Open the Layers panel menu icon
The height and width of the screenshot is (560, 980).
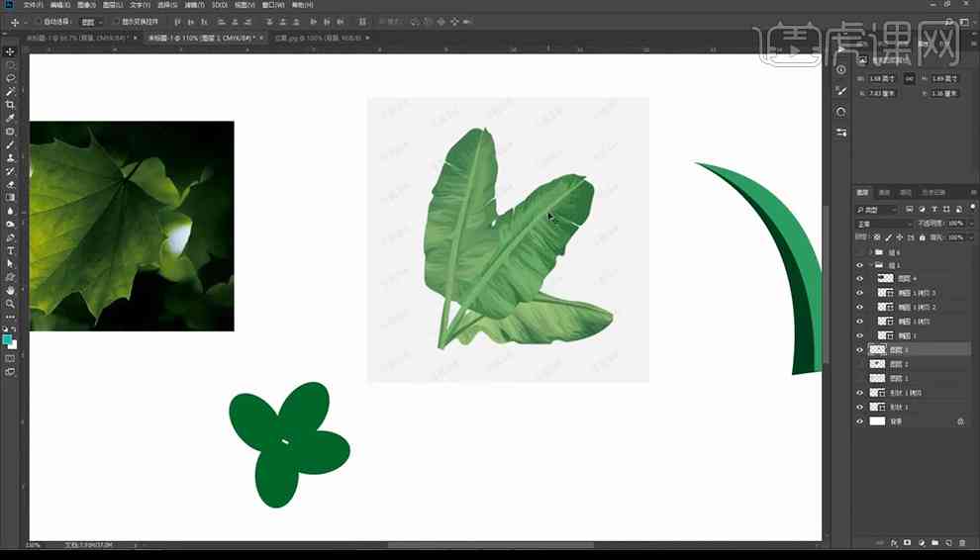pyautogui.click(x=974, y=193)
